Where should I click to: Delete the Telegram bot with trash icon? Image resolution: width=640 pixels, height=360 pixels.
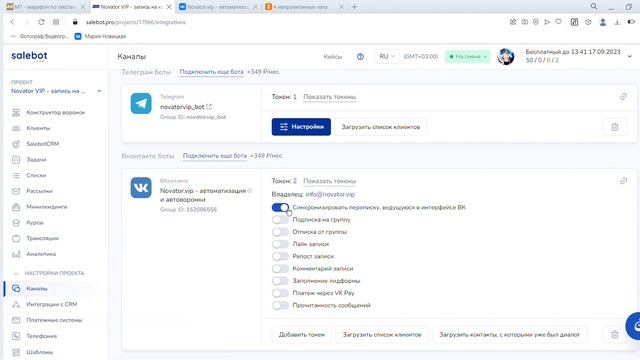click(615, 127)
